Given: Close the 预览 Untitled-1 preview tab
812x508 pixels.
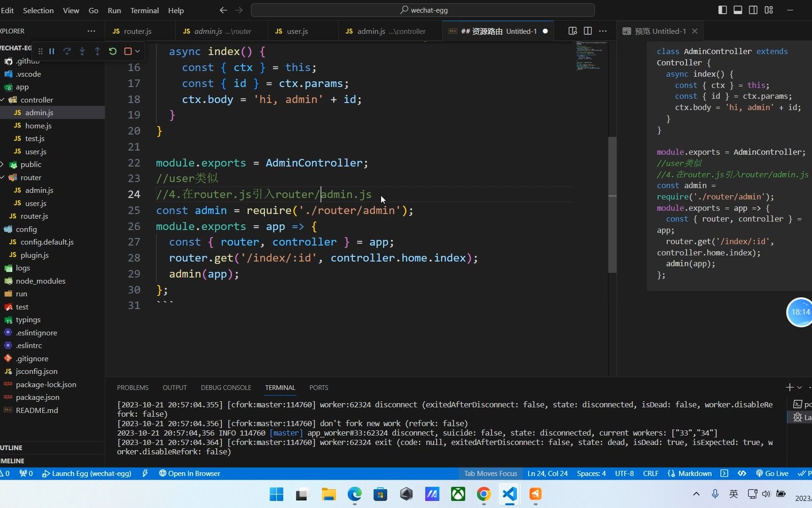Looking at the screenshot, I should [x=695, y=31].
